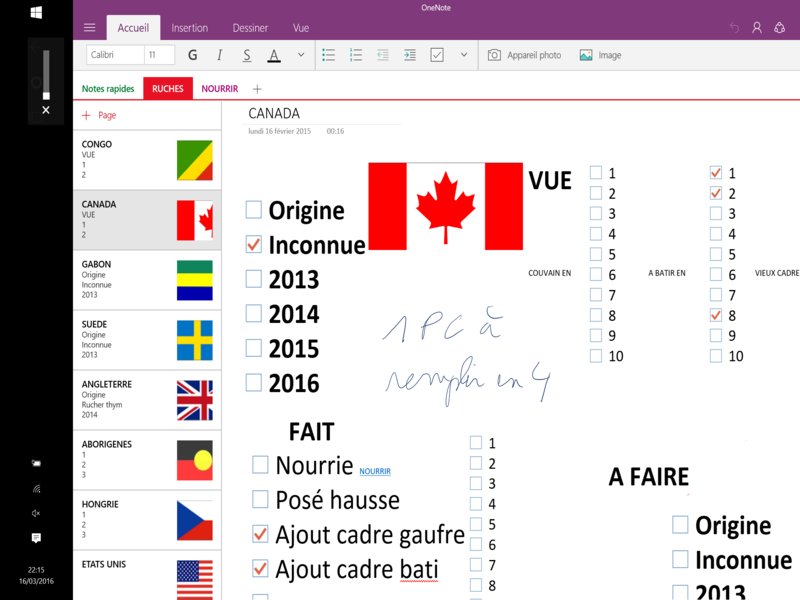Uncheck the Inconnue checkbox

[254, 244]
